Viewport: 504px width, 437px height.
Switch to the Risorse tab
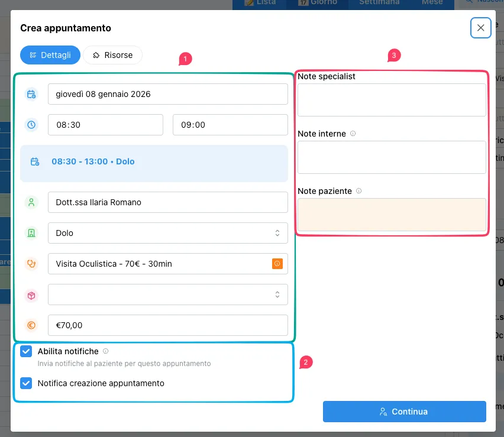[112, 55]
